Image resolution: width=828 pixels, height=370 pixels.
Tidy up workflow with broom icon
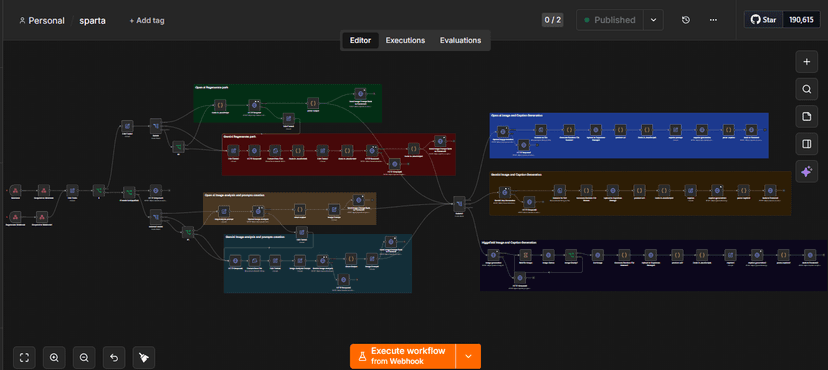coord(144,357)
